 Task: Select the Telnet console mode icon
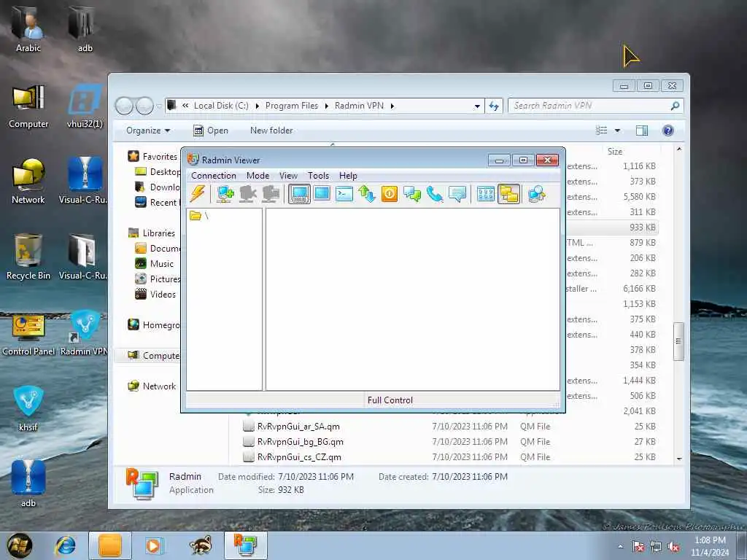344,194
